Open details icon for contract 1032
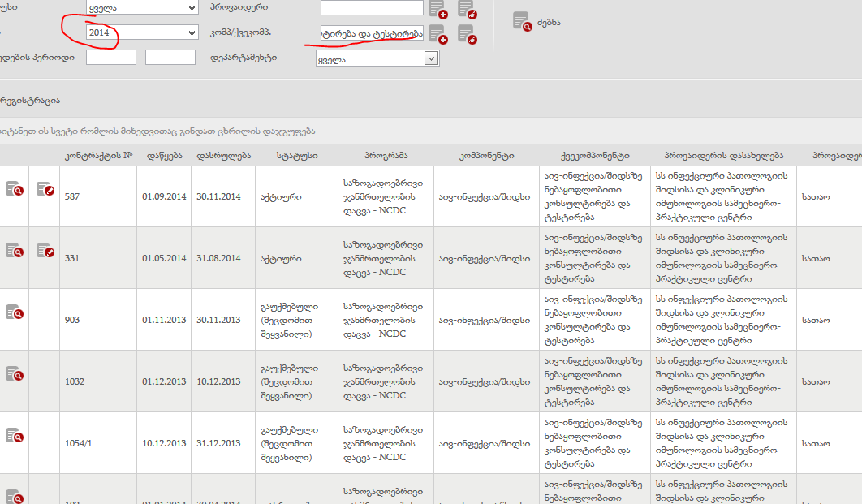Image resolution: width=862 pixels, height=504 pixels. coord(15,374)
